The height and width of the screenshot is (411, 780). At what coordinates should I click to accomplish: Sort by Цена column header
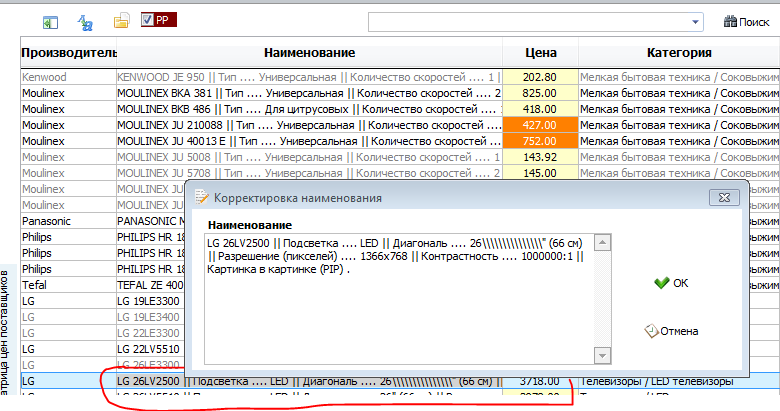pyautogui.click(x=541, y=53)
